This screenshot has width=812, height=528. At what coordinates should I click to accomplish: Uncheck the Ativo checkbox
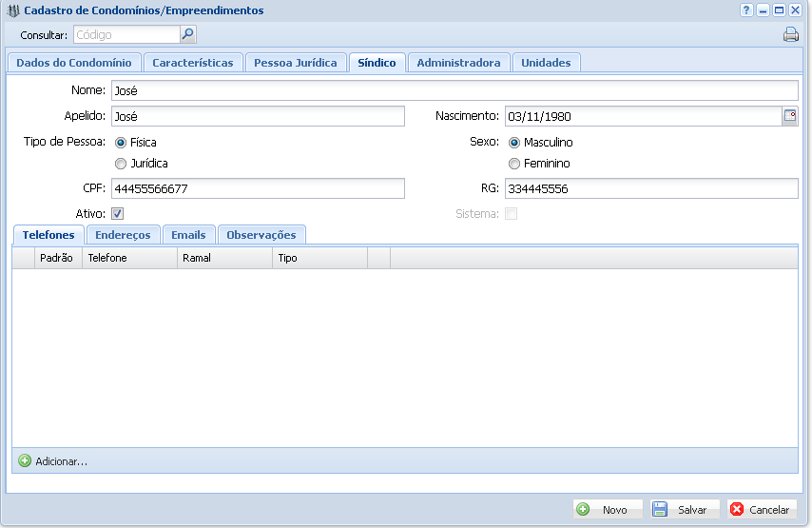tap(118, 214)
